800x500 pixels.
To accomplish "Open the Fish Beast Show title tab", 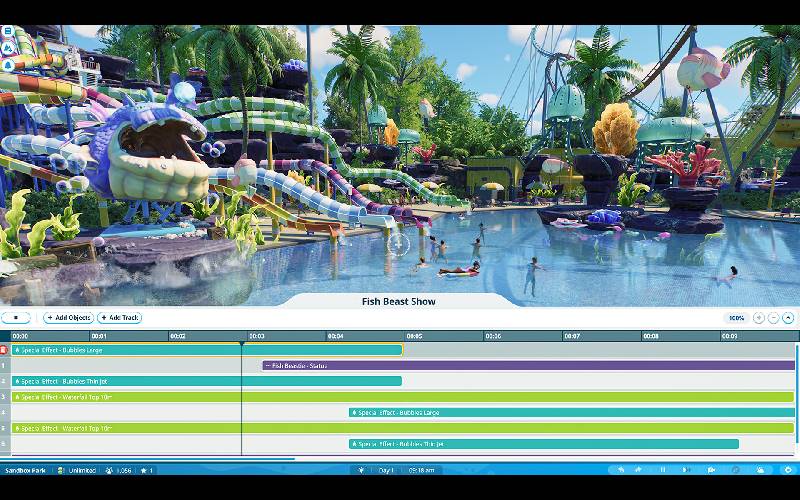I will pyautogui.click(x=398, y=301).
